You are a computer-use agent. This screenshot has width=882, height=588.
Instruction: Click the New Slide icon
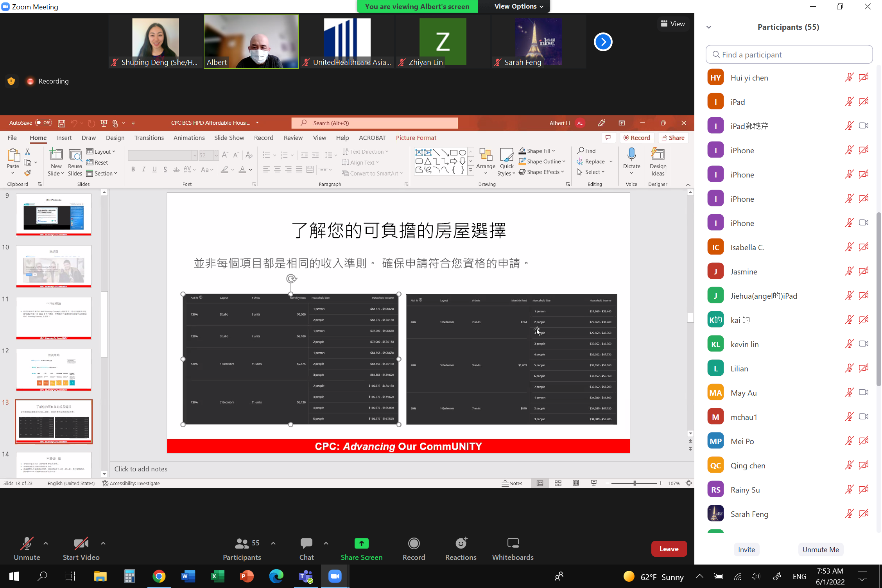click(x=56, y=155)
